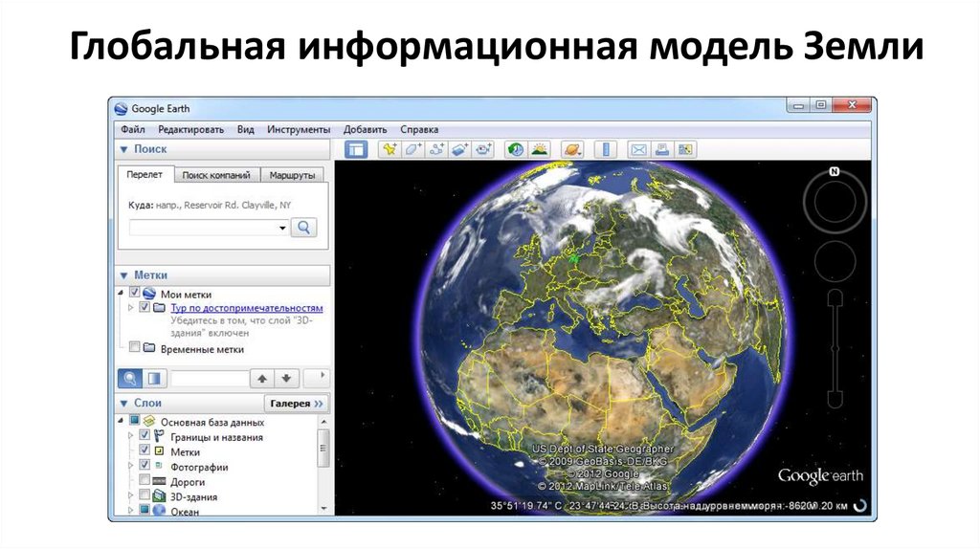
Task: Open the Галерея button
Action: click(x=297, y=404)
